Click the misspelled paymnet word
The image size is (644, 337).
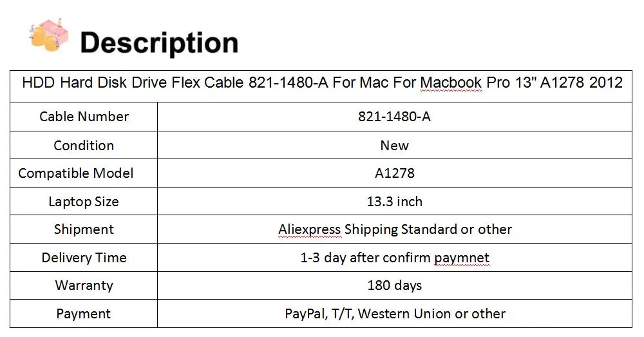462,258
